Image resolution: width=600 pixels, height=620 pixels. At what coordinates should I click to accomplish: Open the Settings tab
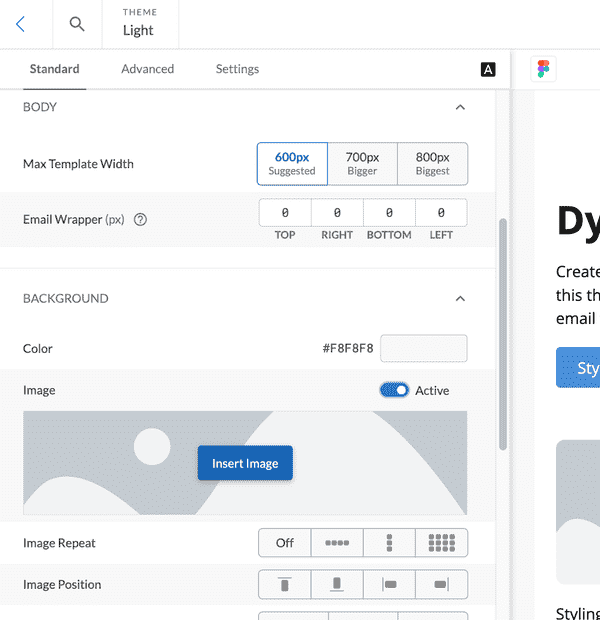[237, 69]
